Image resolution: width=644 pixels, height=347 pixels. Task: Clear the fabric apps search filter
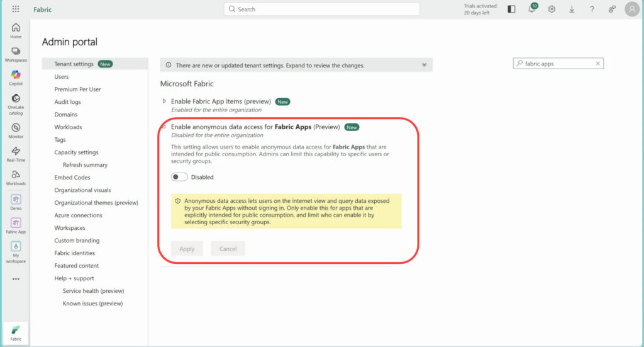pyautogui.click(x=597, y=64)
